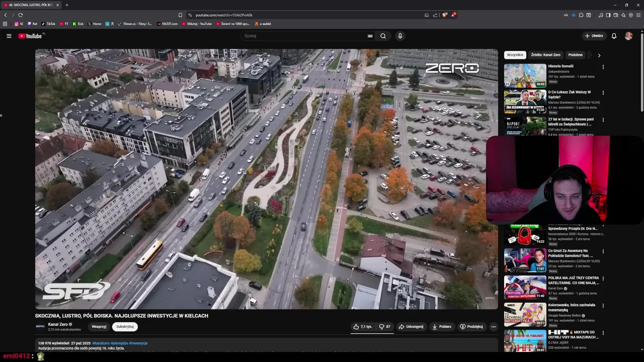Open YouTube notifications bell
644x362 pixels.
[x=614, y=36]
